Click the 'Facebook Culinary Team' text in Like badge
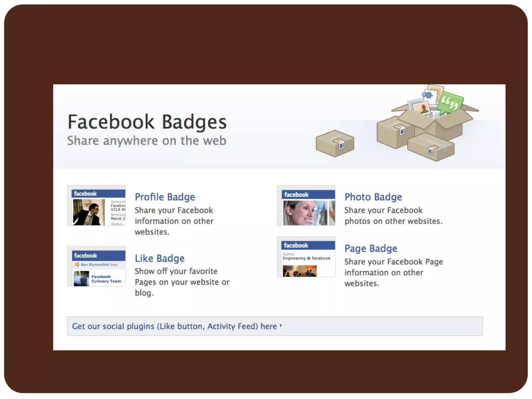Image resolution: width=532 pixels, height=399 pixels. click(106, 279)
